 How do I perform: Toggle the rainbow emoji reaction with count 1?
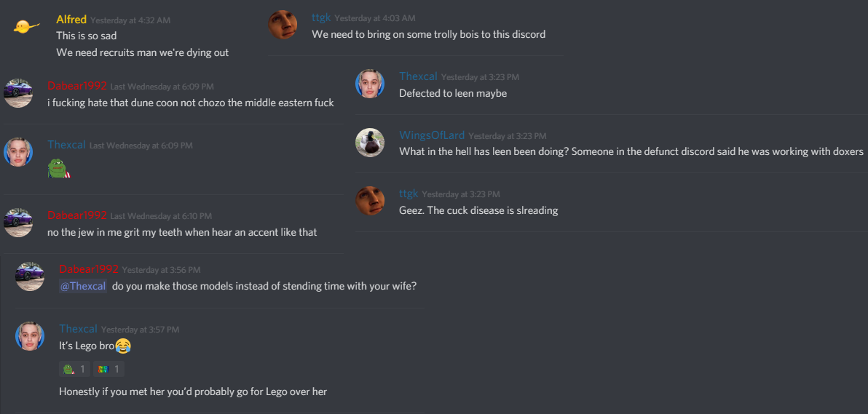pyautogui.click(x=108, y=369)
